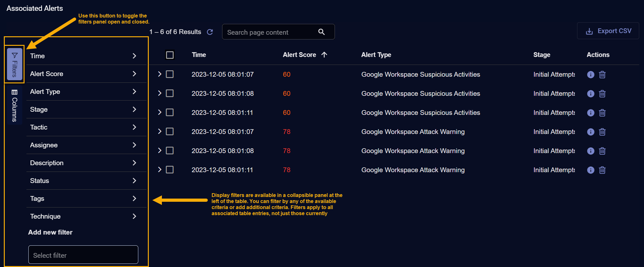
Task: Export results with Export CSV button
Action: point(608,31)
